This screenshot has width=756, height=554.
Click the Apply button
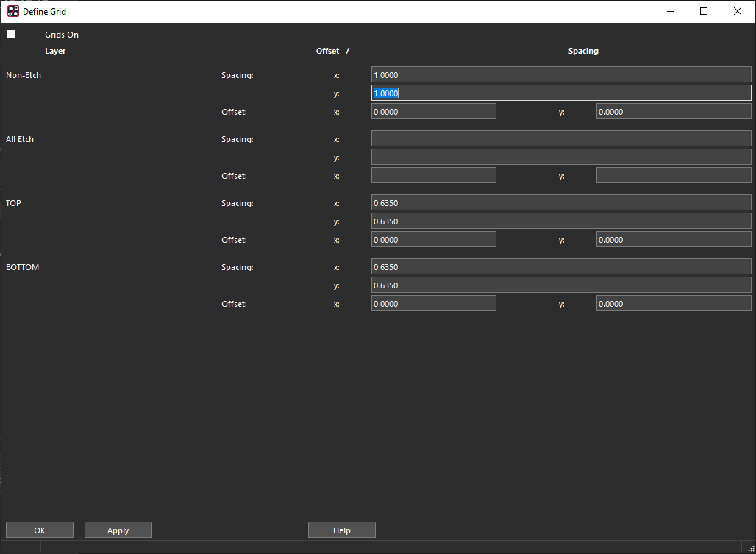point(118,530)
